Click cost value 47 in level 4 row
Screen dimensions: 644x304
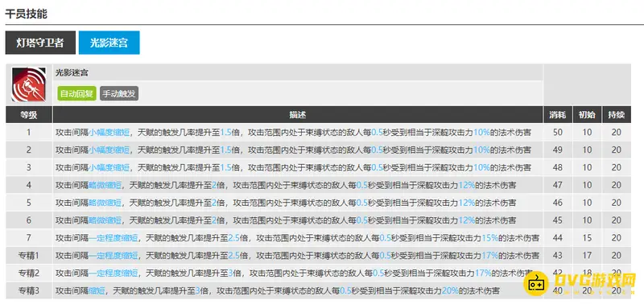[557, 186]
